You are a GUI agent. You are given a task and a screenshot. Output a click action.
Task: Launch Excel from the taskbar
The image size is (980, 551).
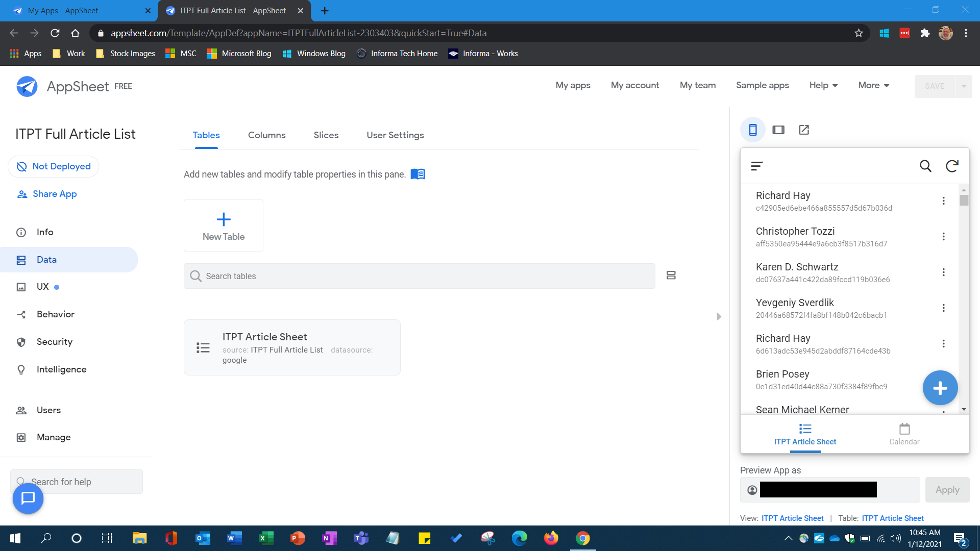[x=265, y=538]
